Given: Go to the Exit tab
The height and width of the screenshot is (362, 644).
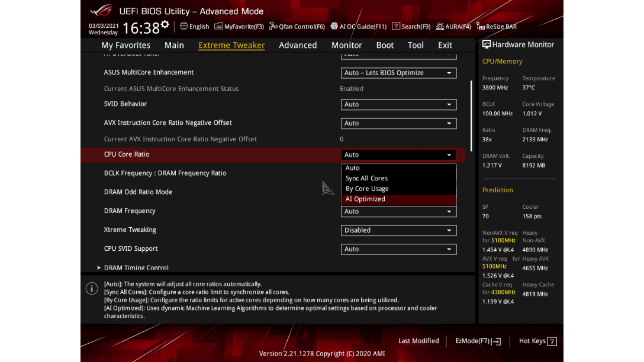Looking at the screenshot, I should tap(445, 45).
